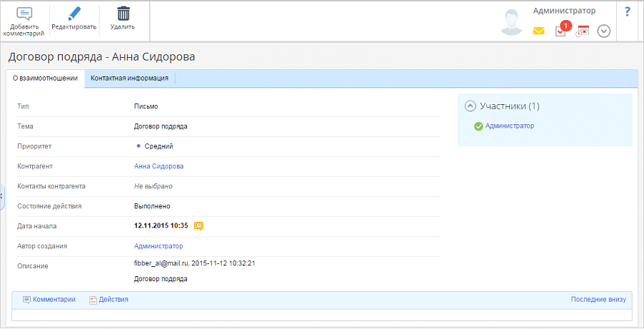Open Администратор link in Автор создания row
This screenshot has height=329, width=644.
[158, 246]
